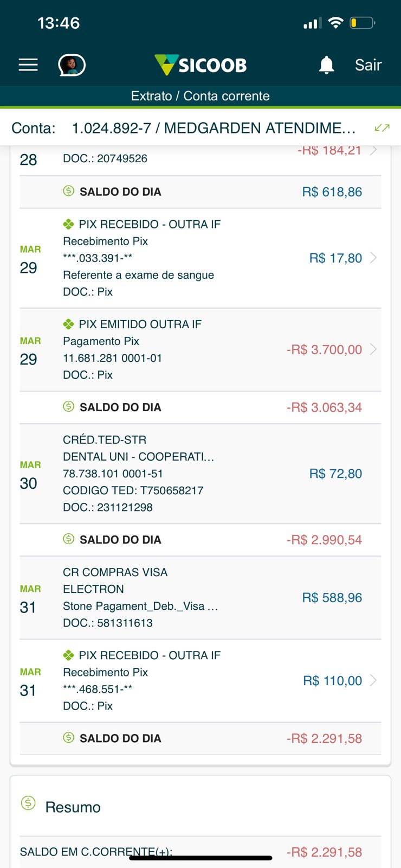Select the Extrato / Conta corrente header
This screenshot has height=868, width=401.
200,96
